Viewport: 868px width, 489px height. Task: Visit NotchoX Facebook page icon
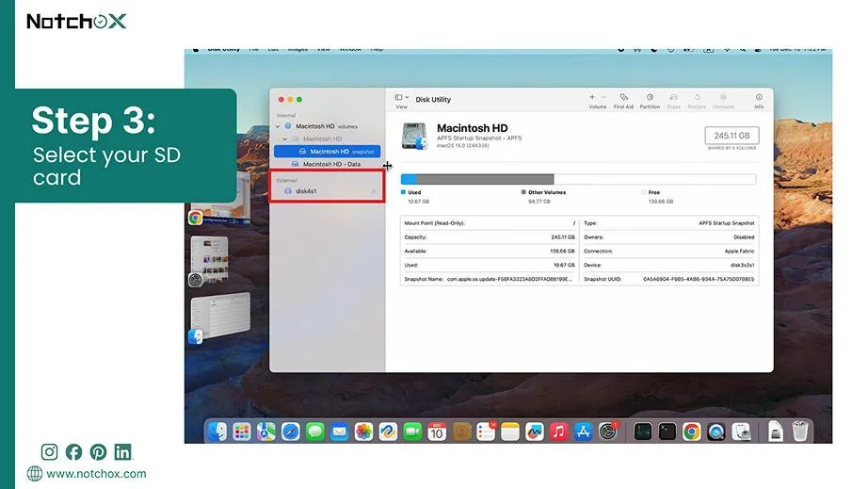click(x=73, y=452)
